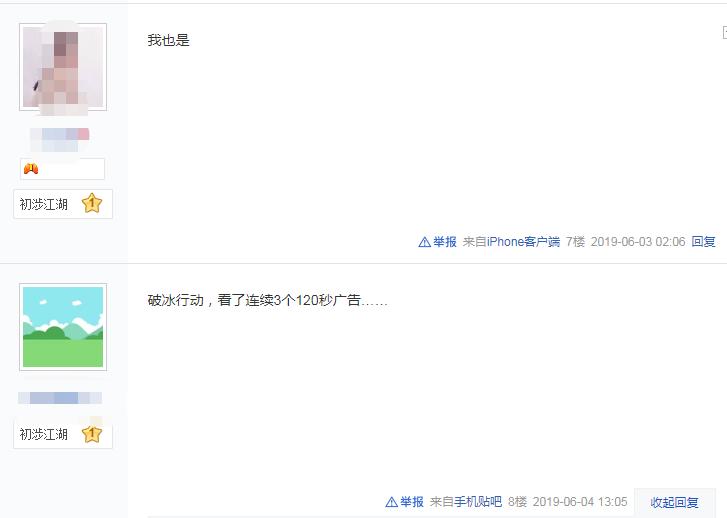
Task: Open the first user's pixelated avatar
Action: click(x=63, y=67)
